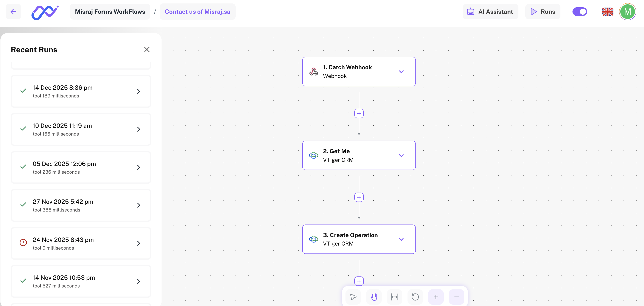Close the Recent Runs panel
This screenshot has height=306, width=644.
click(147, 49)
